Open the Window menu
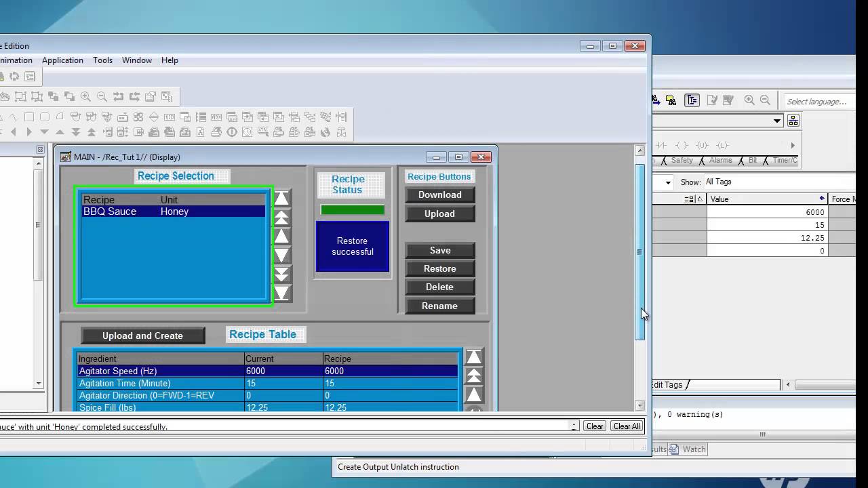868x488 pixels. (137, 60)
